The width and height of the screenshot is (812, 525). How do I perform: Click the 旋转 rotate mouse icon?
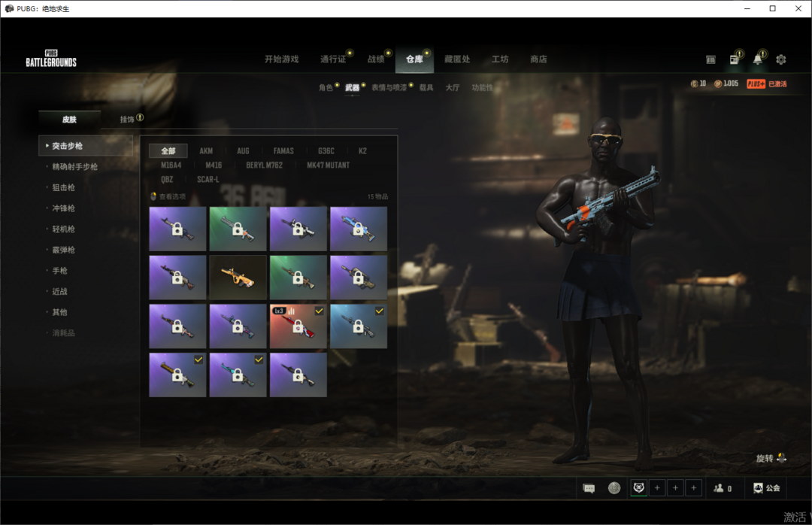click(782, 458)
